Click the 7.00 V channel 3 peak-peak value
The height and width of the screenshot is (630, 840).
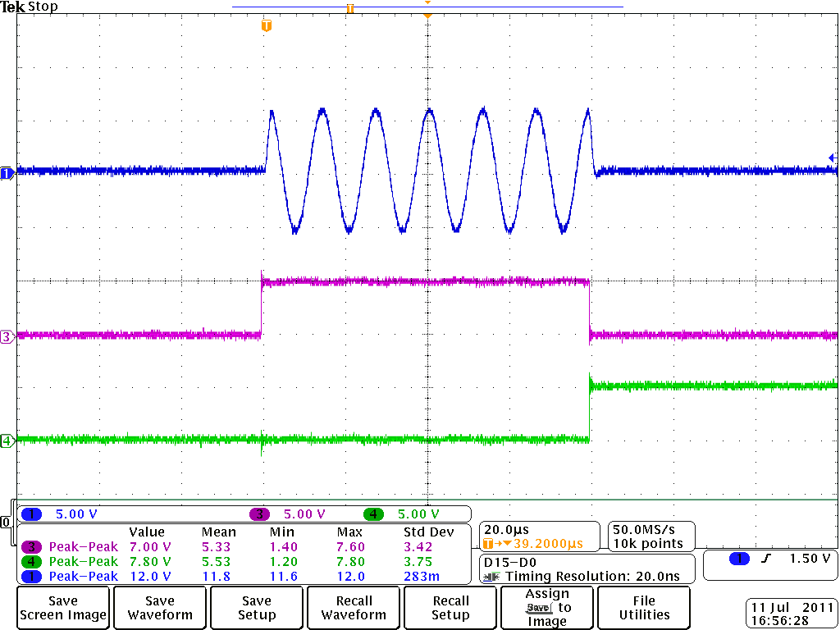pos(150,547)
